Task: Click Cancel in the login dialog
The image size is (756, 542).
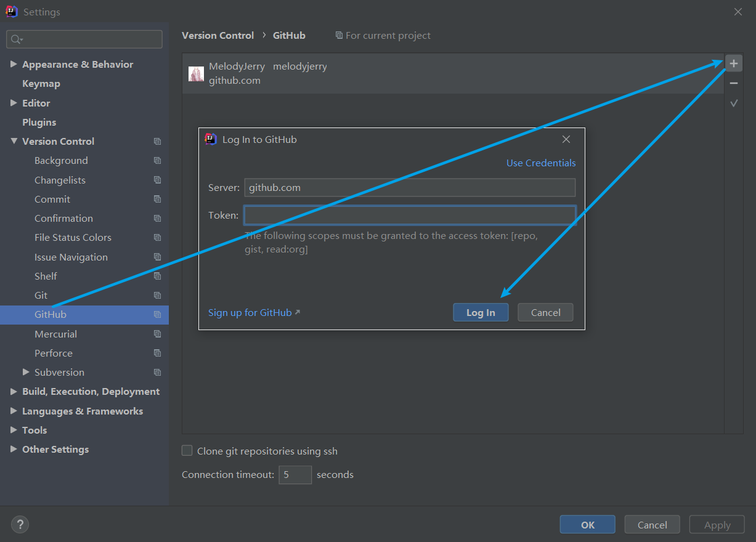Action: (x=545, y=312)
